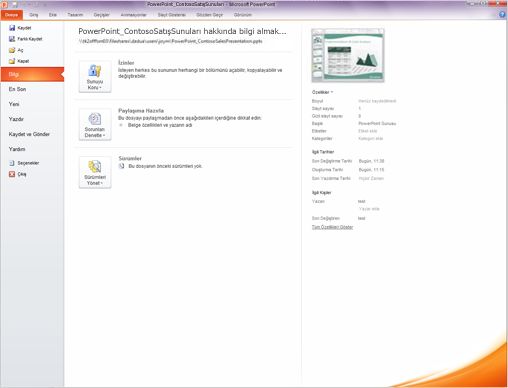
Task: Click the Farklı Kaydet save-as icon
Action: [x=12, y=39]
